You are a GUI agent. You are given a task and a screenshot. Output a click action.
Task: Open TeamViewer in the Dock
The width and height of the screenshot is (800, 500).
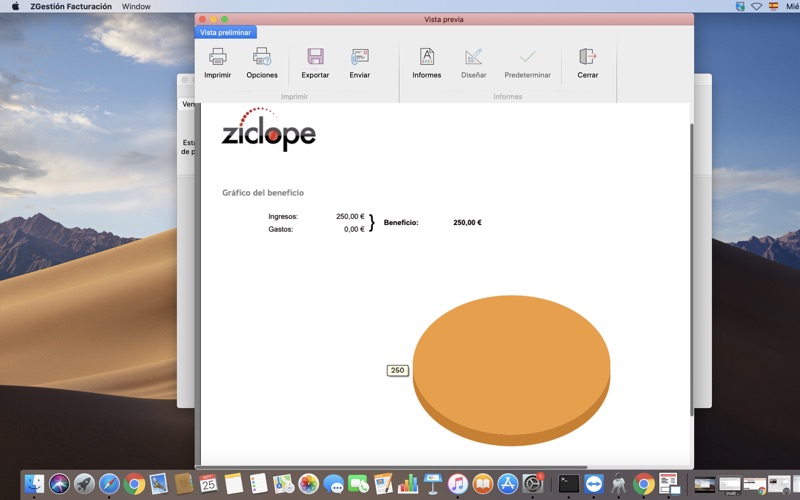pos(594,484)
